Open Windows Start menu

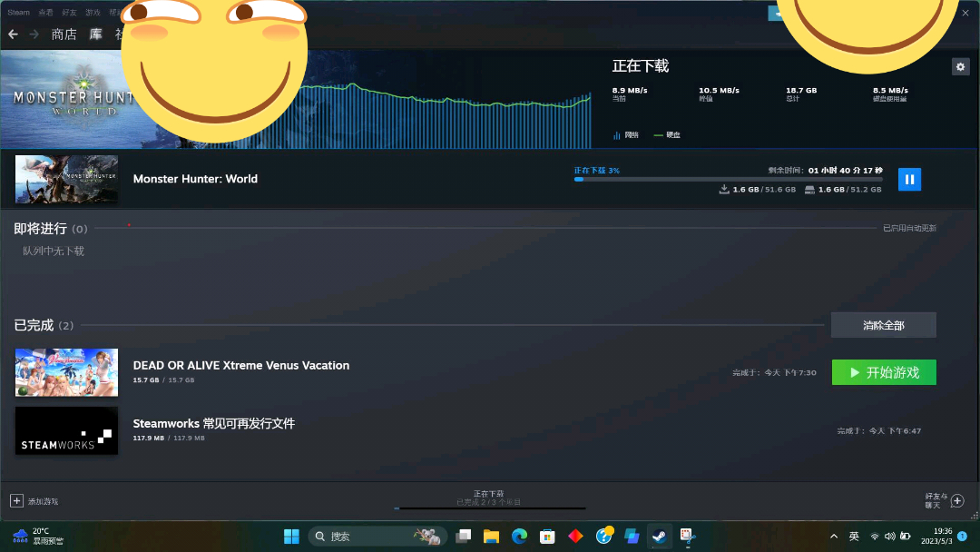tap(291, 537)
